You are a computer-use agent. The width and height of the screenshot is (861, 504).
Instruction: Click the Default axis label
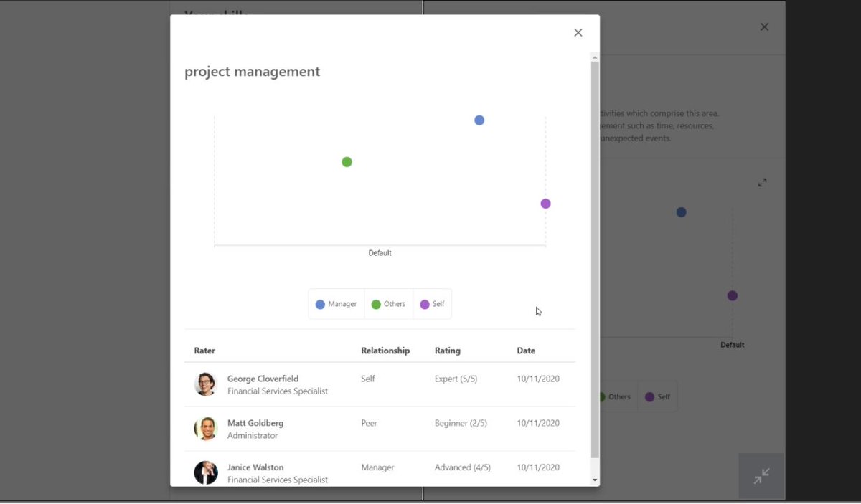click(380, 252)
